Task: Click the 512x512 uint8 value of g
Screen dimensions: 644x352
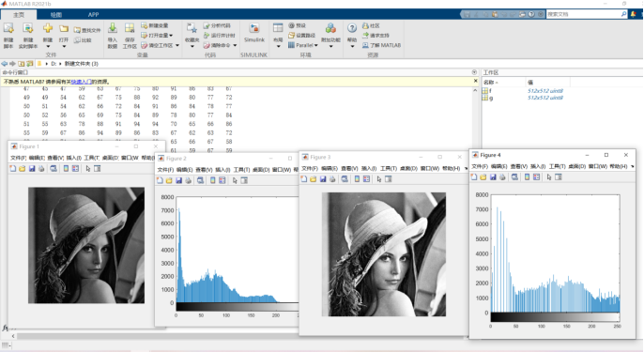Action: tap(545, 98)
